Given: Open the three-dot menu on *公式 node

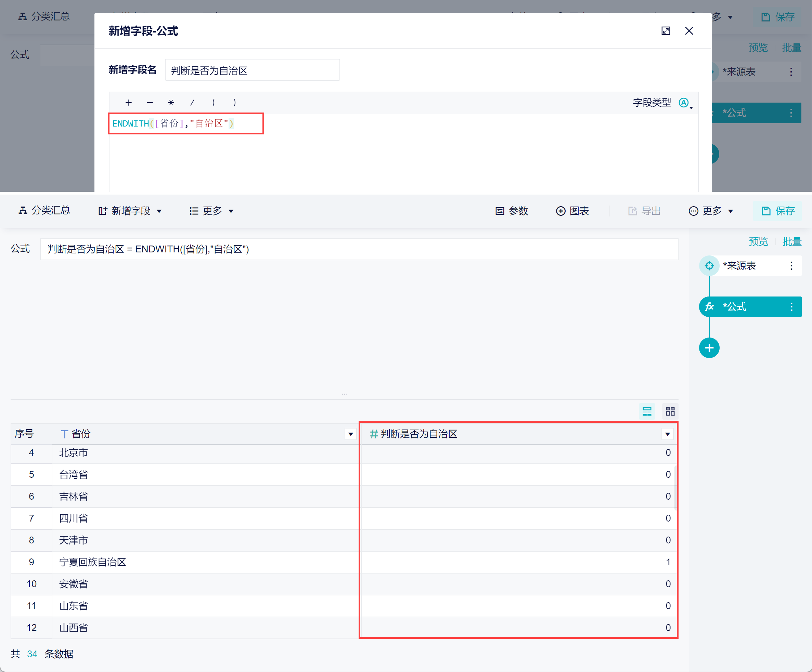Looking at the screenshot, I should [x=791, y=306].
